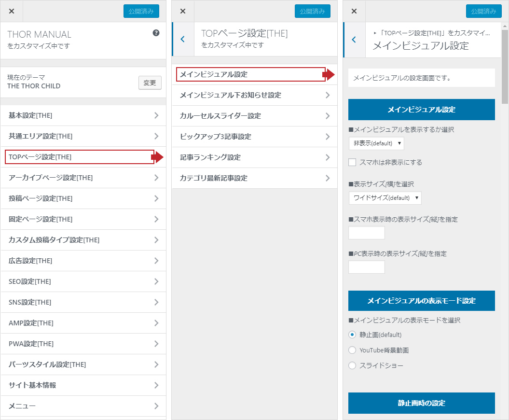Image resolution: width=509 pixels, height=420 pixels.
Task: Click 変更 button to change theme
Action: (150, 83)
